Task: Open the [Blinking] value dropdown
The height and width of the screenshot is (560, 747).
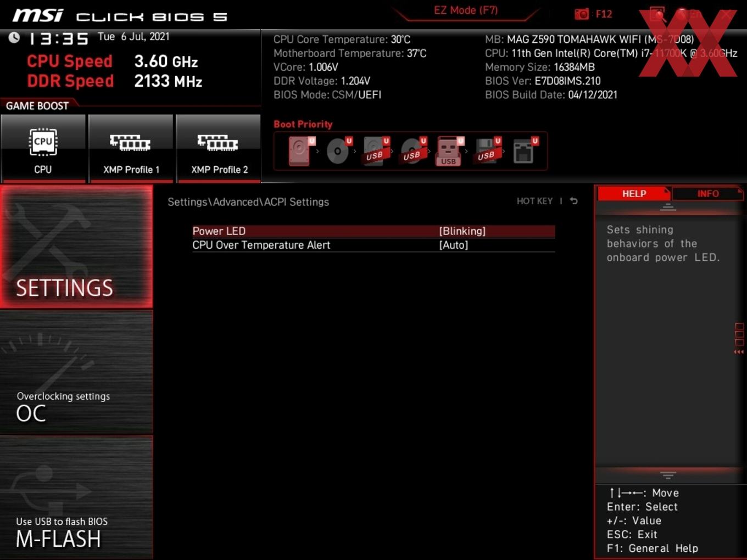Action: (x=462, y=231)
